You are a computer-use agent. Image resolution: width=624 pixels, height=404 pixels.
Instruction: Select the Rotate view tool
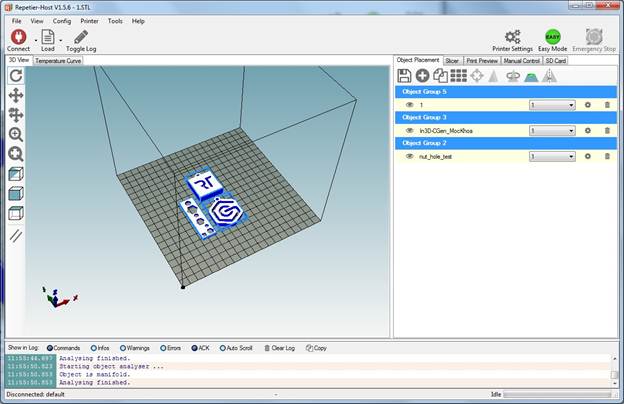[16, 76]
